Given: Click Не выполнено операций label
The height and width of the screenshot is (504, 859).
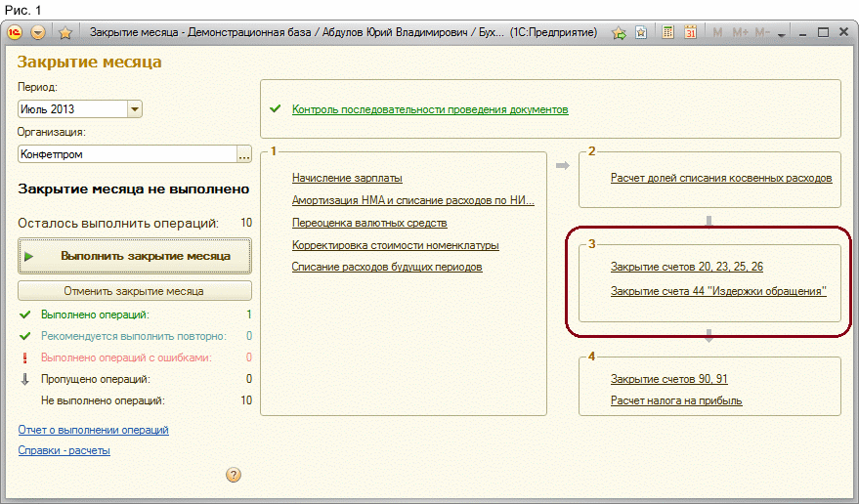Looking at the screenshot, I should pyautogui.click(x=103, y=400).
